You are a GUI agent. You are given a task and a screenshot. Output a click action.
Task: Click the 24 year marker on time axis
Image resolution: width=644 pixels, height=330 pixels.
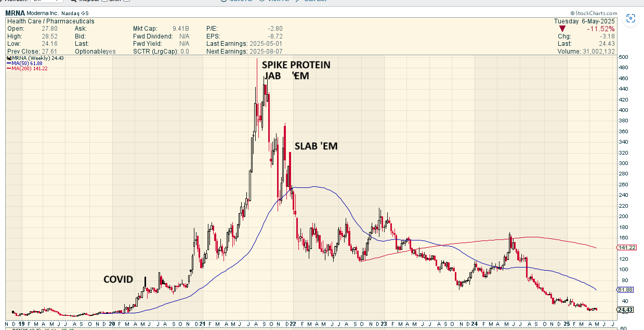474,323
